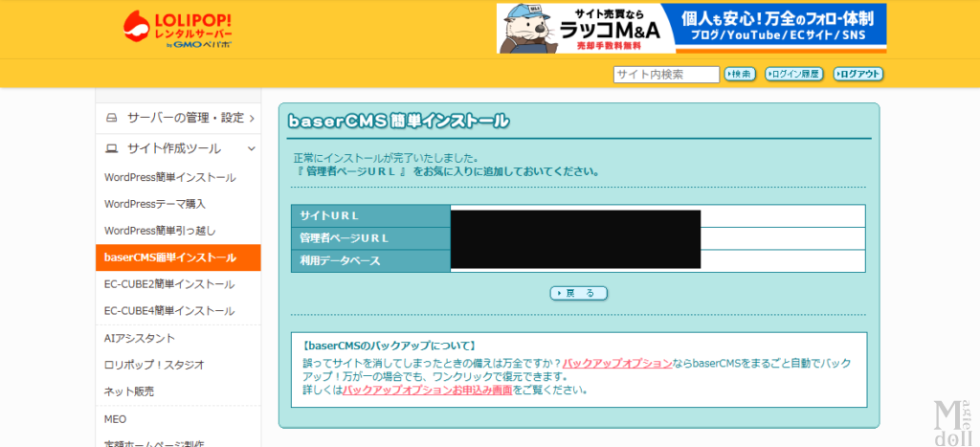The image size is (980, 447).
Task: Open the AIアシスタント menu item
Action: pyautogui.click(x=140, y=338)
